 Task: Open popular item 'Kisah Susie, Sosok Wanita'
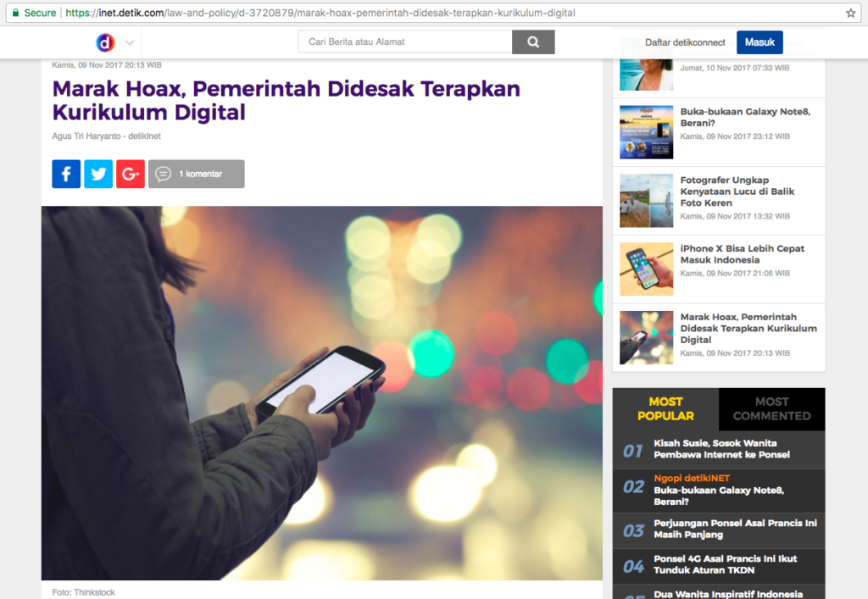pyautogui.click(x=721, y=449)
